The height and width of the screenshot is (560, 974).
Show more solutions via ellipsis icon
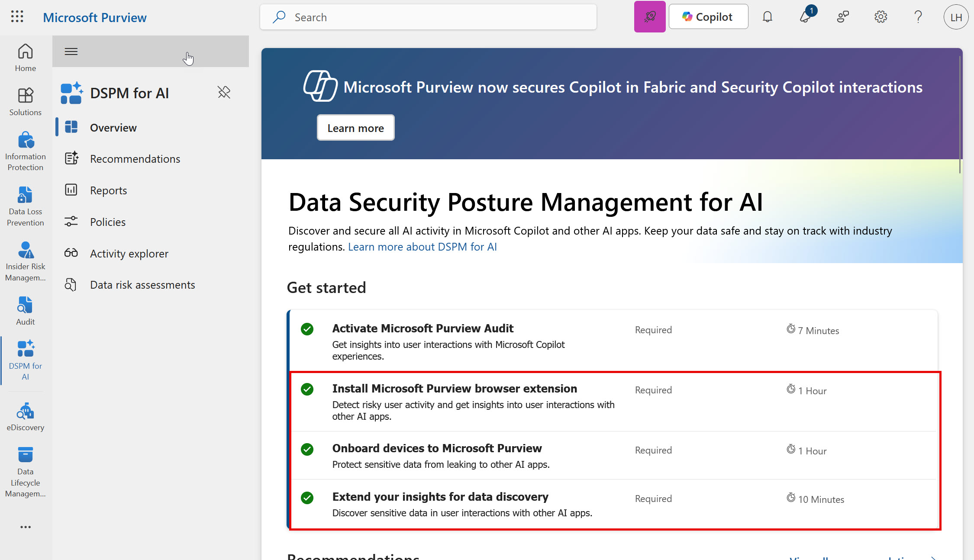click(x=26, y=527)
